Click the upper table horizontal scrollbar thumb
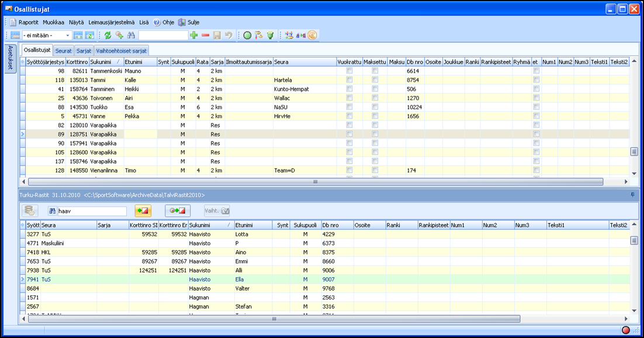Image resolution: width=644 pixels, height=338 pixels. (316, 181)
